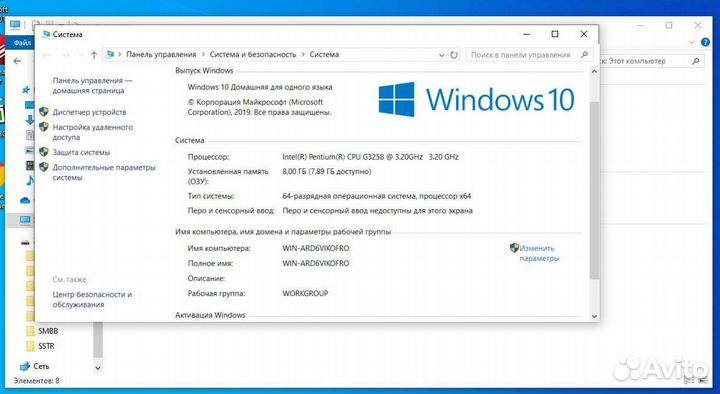Open Дополнительные параметры системы link

[104, 172]
